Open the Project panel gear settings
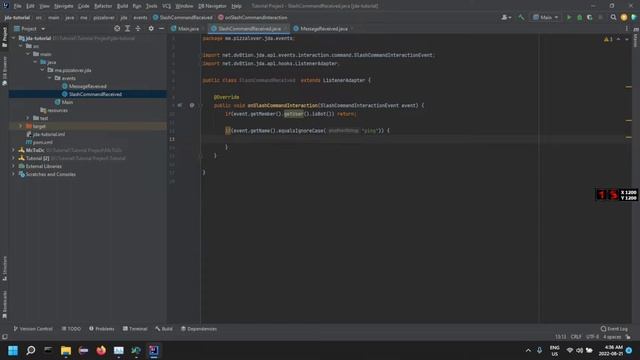Image resolution: width=640 pixels, height=360 pixels. [x=151, y=29]
